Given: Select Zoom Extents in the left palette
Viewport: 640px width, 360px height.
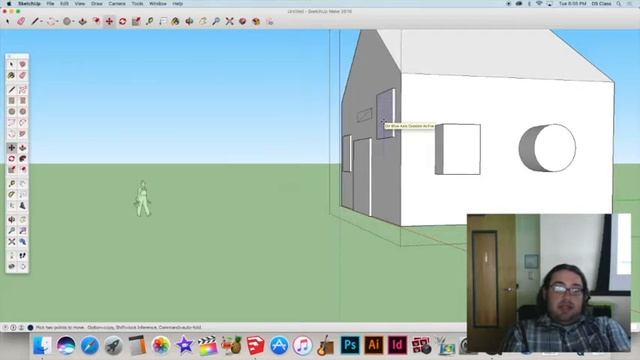Looking at the screenshot, I should pyautogui.click(x=11, y=242).
